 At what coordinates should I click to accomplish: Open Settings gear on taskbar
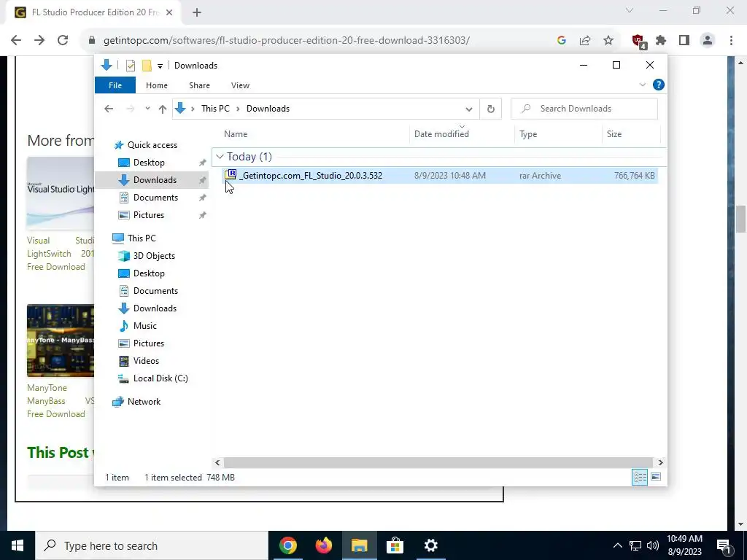click(x=430, y=545)
